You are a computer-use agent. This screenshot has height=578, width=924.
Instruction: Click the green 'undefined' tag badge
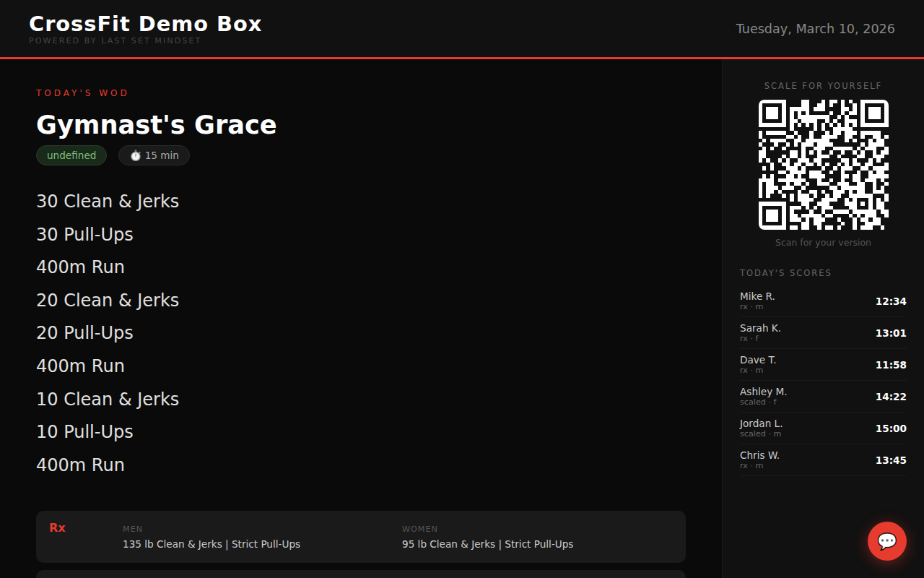click(71, 155)
